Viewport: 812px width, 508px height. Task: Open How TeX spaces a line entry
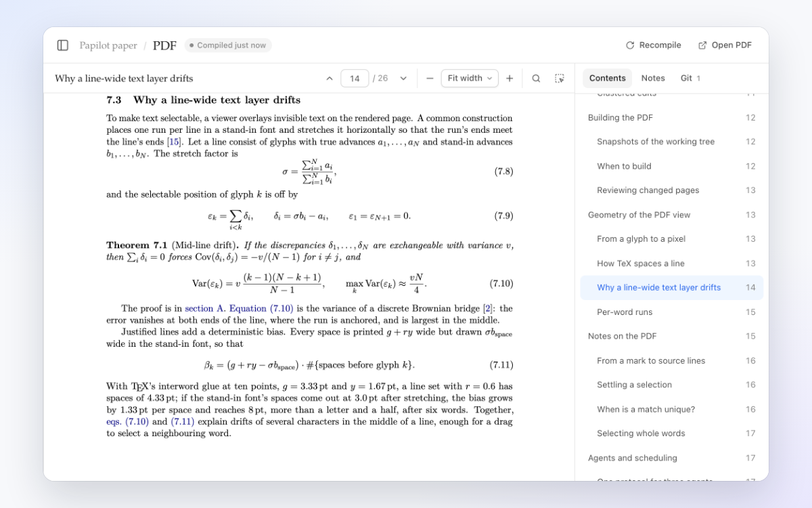[671, 263]
